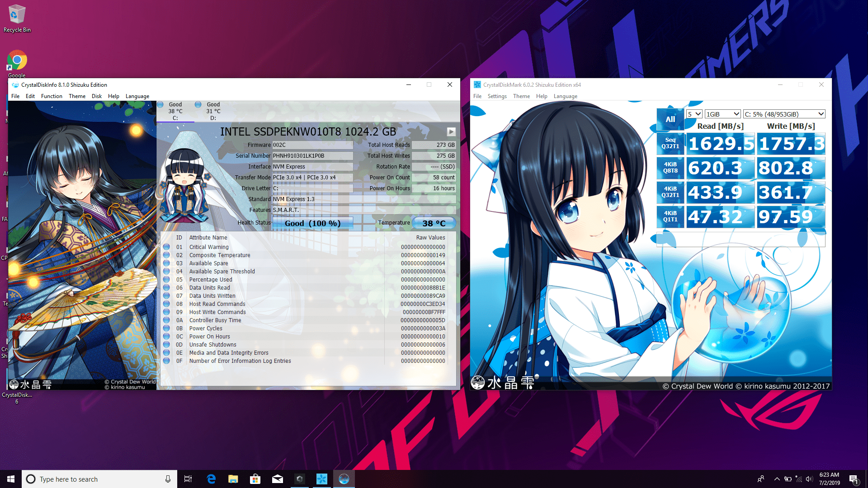Click the CrystalDiskMark title bar icon
Image resolution: width=868 pixels, height=488 pixels.
pos(477,84)
